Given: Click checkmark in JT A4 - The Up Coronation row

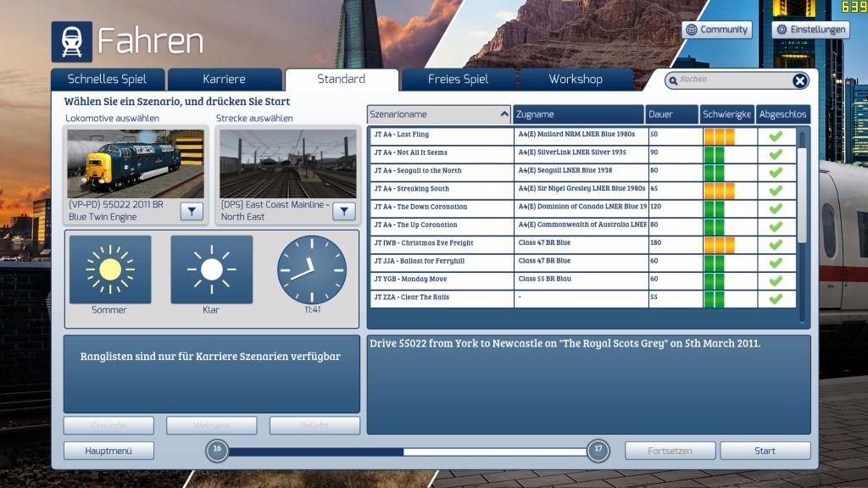Looking at the screenshot, I should (x=776, y=226).
